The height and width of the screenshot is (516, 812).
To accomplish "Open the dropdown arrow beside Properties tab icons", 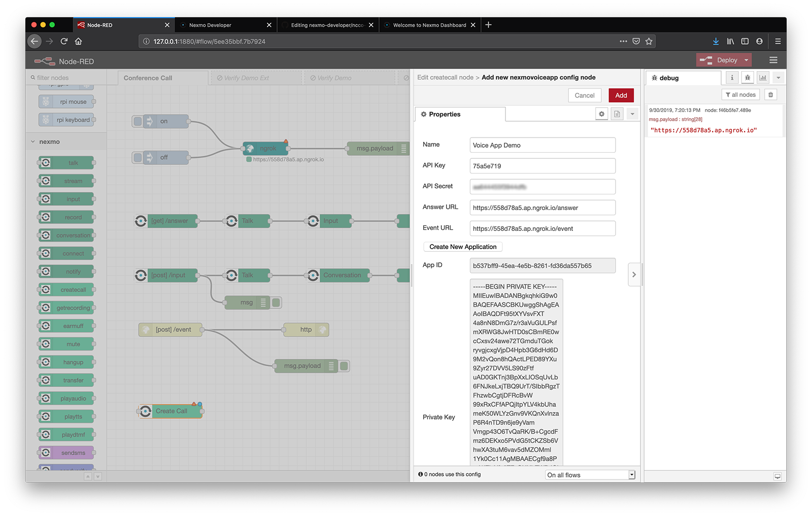I will (632, 114).
